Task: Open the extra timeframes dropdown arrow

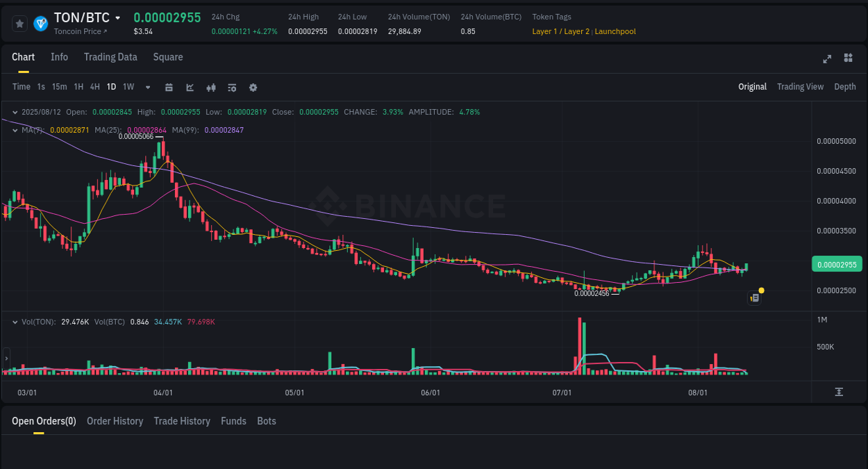Action: point(147,87)
